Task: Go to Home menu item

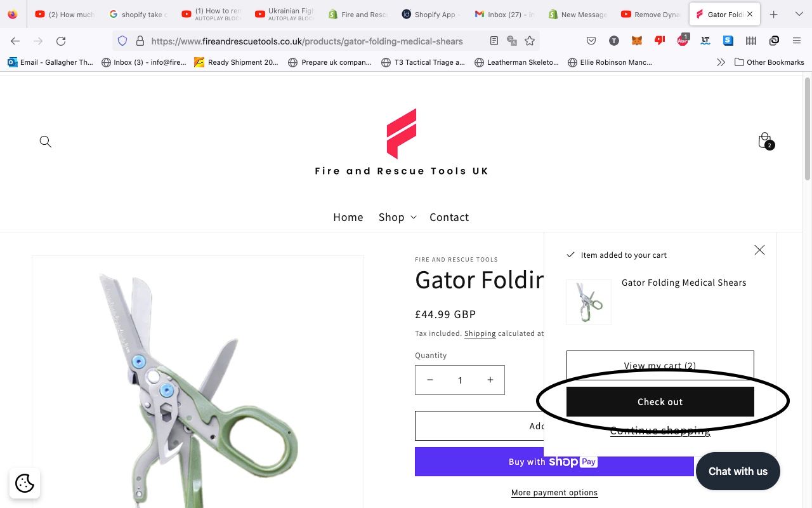Action: pos(348,217)
